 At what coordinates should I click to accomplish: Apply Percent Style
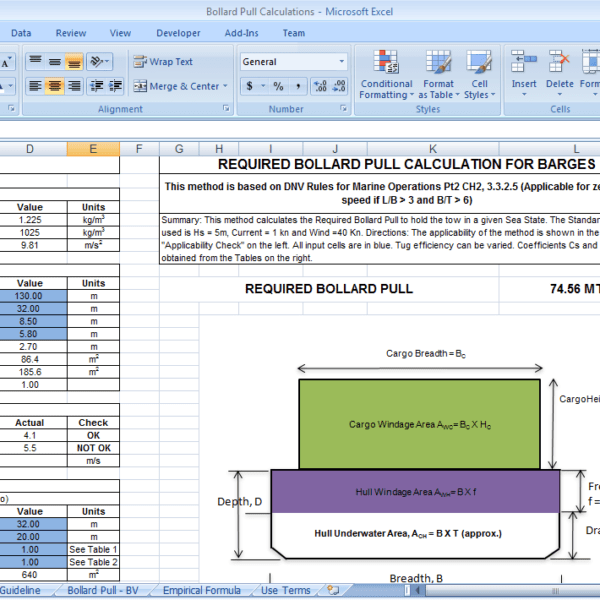(279, 86)
